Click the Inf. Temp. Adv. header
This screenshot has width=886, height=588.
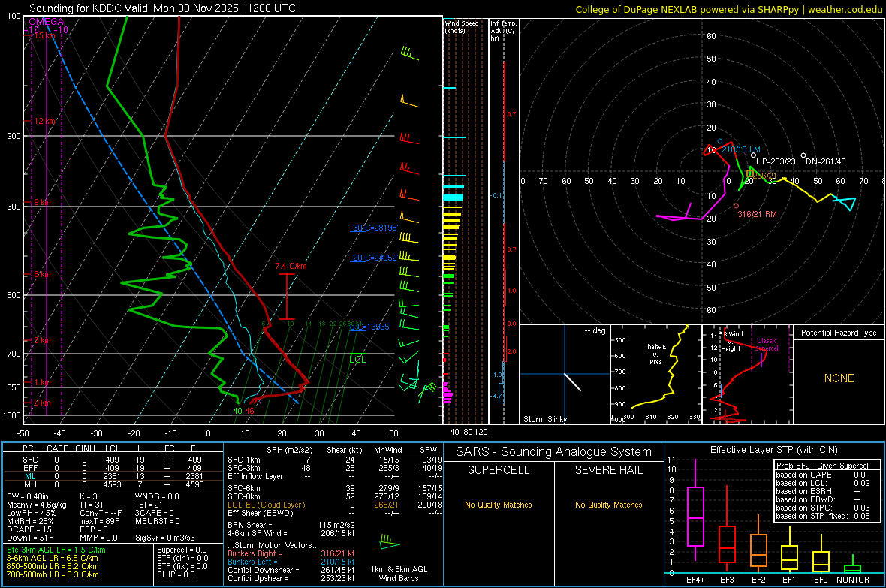coord(503,31)
